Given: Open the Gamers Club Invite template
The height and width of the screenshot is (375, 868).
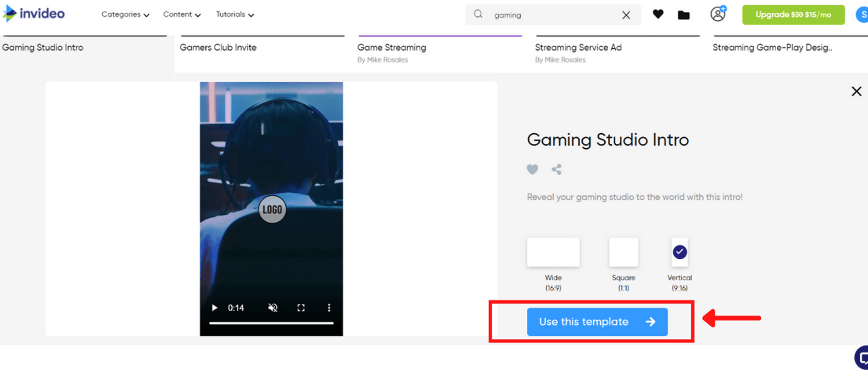Looking at the screenshot, I should click(218, 46).
